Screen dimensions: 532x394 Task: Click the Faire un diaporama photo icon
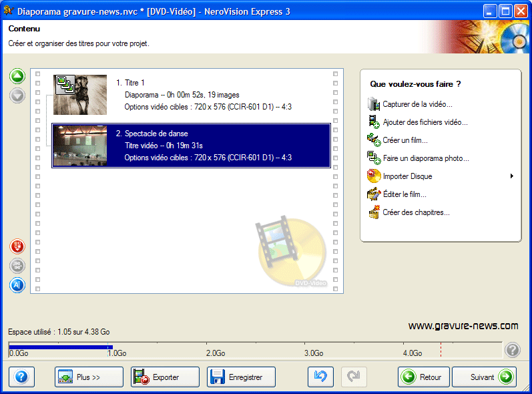[374, 158]
